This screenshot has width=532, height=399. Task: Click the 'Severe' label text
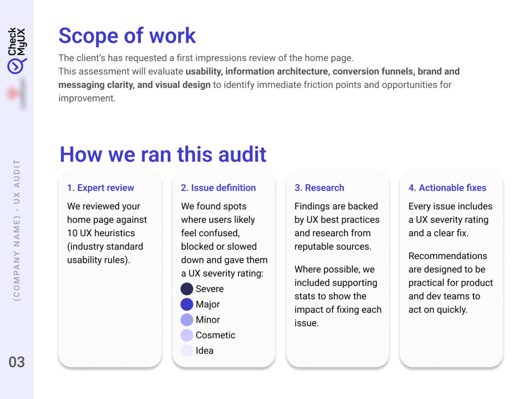pos(210,289)
